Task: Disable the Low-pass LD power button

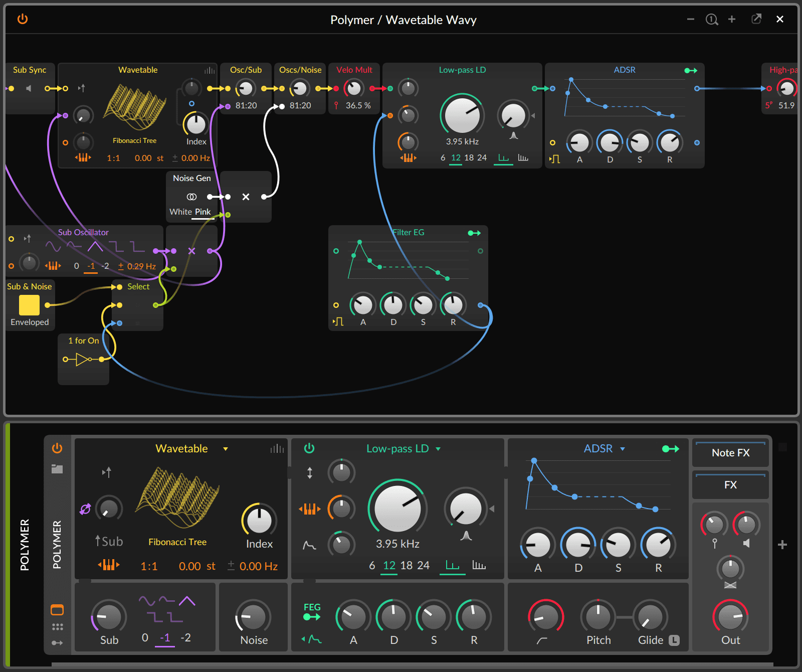Action: [x=309, y=448]
